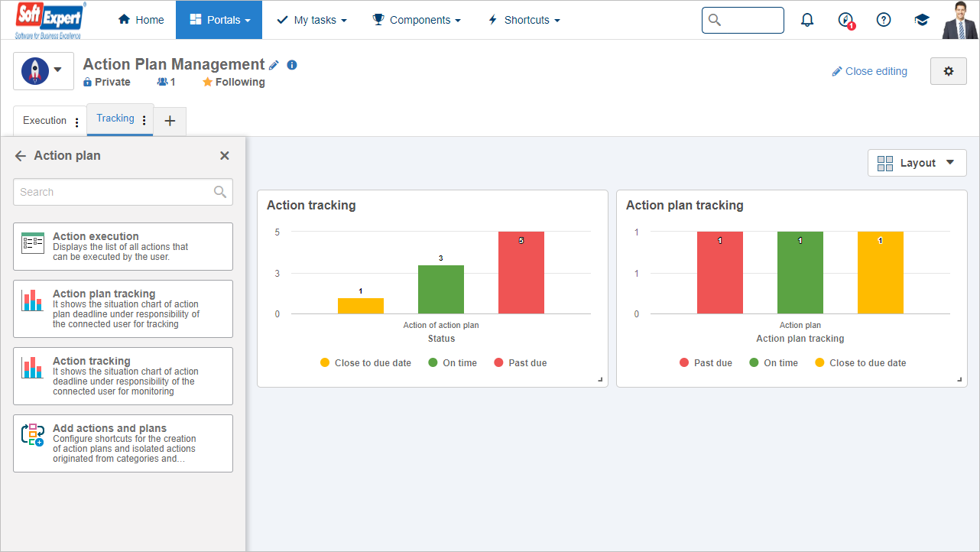
Task: Click the Action tracking widget chart icon
Action: click(33, 367)
